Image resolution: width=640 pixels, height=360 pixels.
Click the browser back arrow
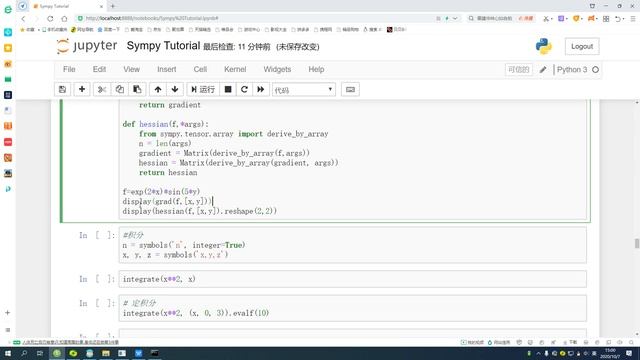[23, 18]
